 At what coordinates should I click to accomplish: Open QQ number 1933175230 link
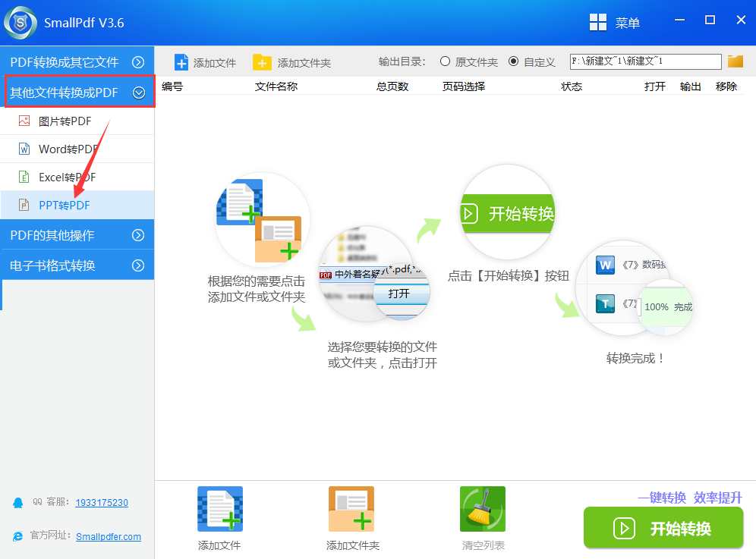click(x=102, y=503)
